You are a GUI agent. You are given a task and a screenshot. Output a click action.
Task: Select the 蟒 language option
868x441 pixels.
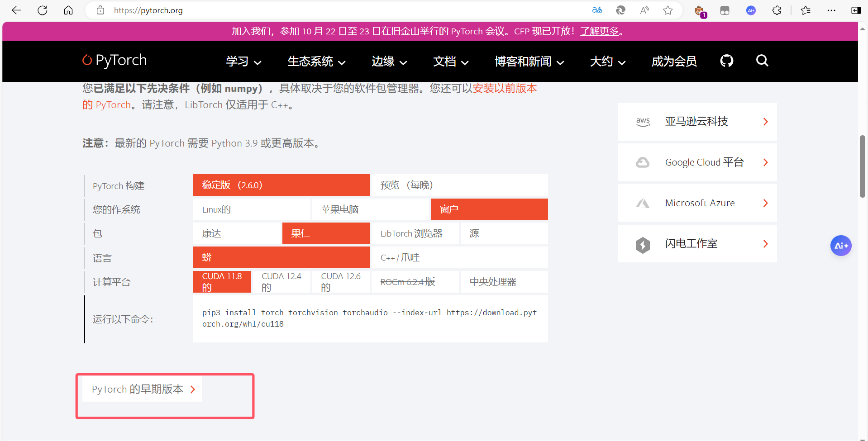[281, 257]
